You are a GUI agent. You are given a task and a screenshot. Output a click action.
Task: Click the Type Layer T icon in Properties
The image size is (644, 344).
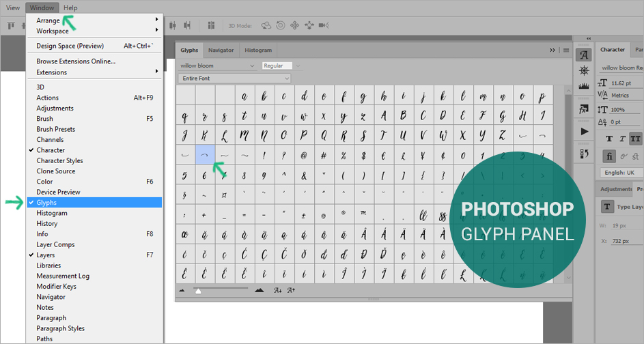pos(606,207)
